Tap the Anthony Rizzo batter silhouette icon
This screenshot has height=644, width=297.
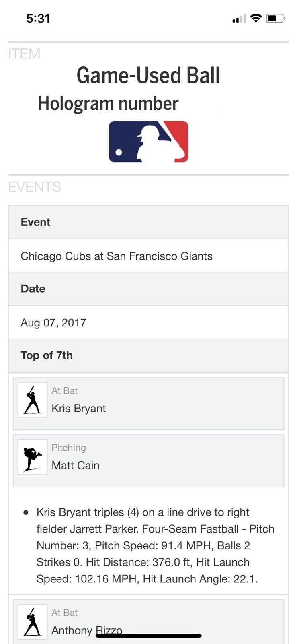pos(33,622)
